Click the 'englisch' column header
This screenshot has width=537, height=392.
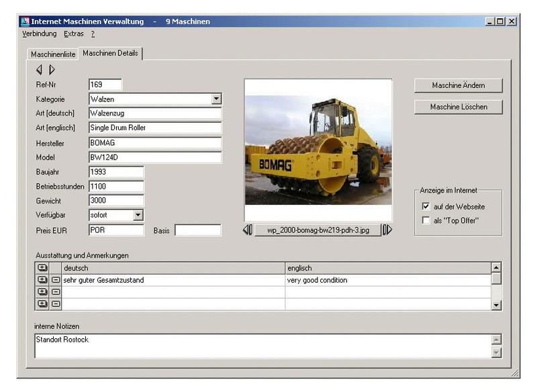pos(388,268)
